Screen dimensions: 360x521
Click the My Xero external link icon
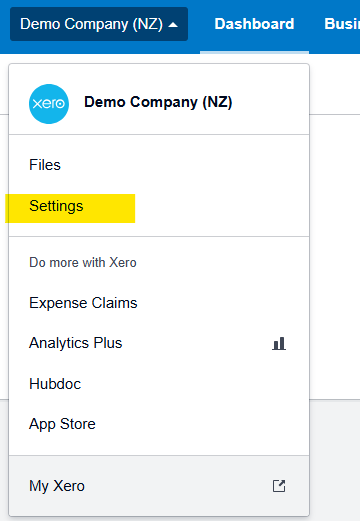coord(279,486)
